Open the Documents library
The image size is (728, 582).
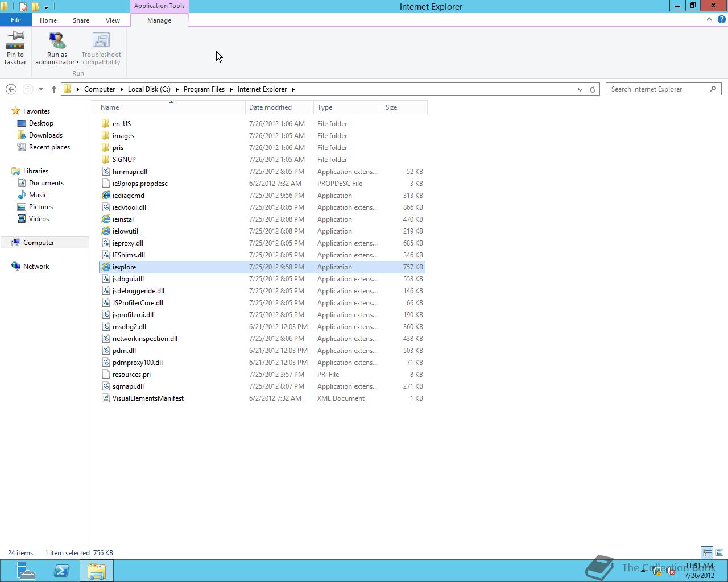[46, 183]
